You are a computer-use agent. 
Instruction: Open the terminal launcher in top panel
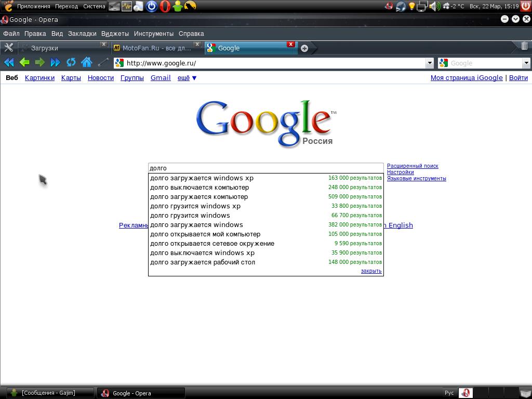coord(114,6)
